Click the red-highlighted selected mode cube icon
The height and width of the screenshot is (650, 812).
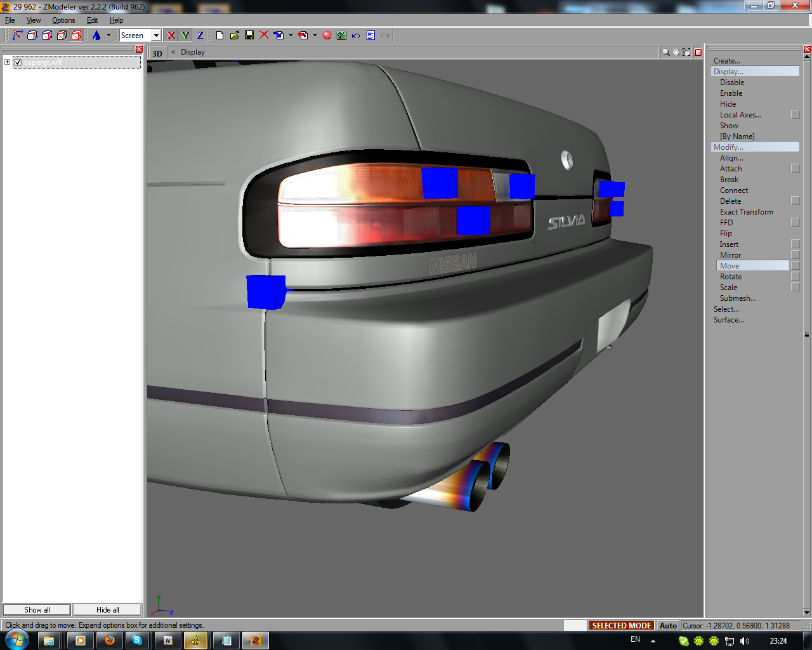(x=76, y=36)
